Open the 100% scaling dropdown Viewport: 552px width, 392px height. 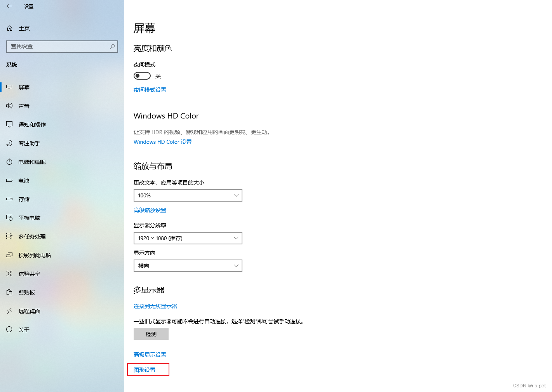[188, 195]
